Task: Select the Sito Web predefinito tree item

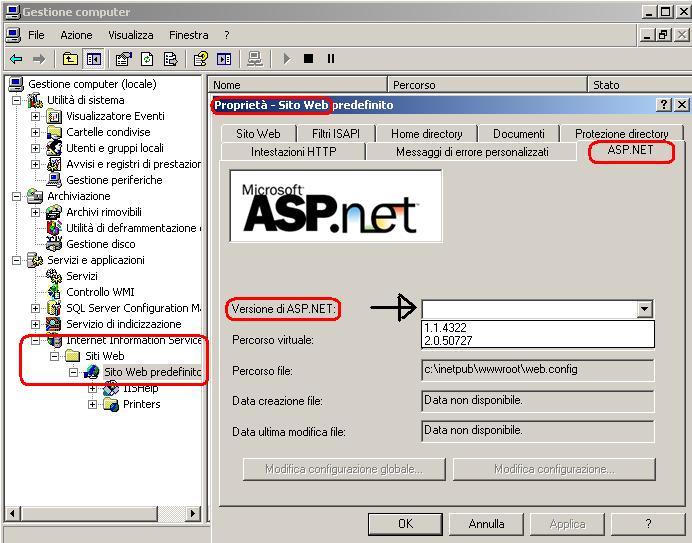Action: click(152, 372)
